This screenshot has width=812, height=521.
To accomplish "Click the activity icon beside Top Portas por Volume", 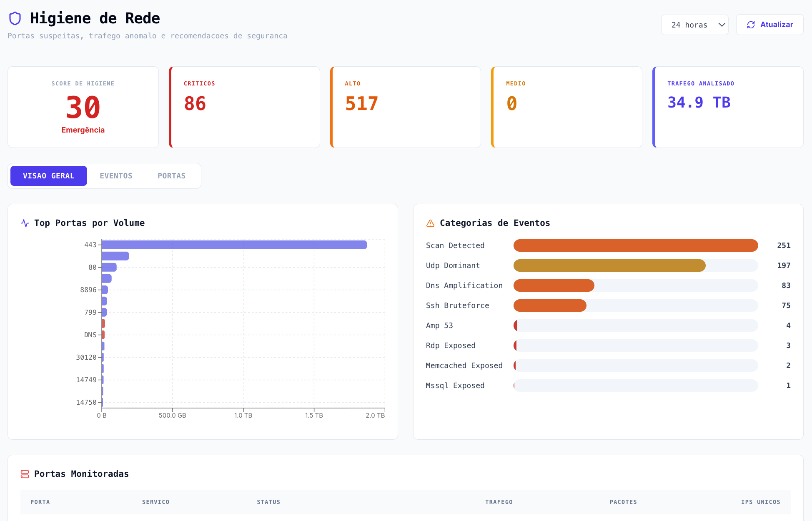I will (25, 223).
